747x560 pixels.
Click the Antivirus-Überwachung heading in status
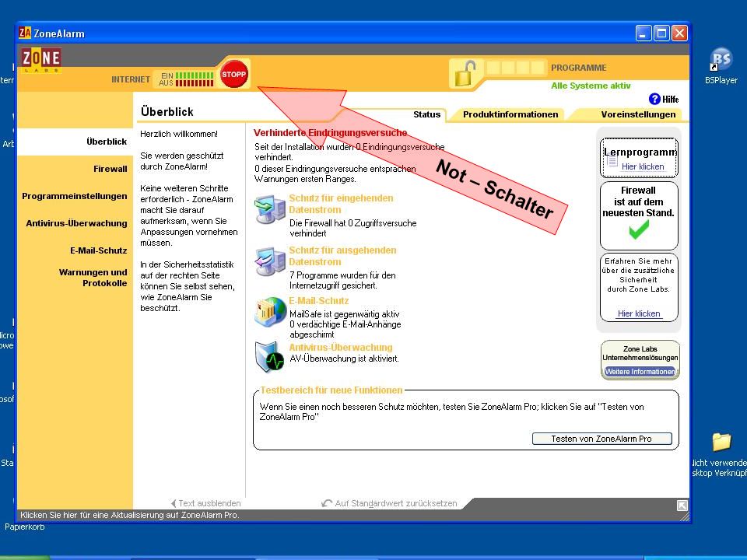pyautogui.click(x=341, y=348)
